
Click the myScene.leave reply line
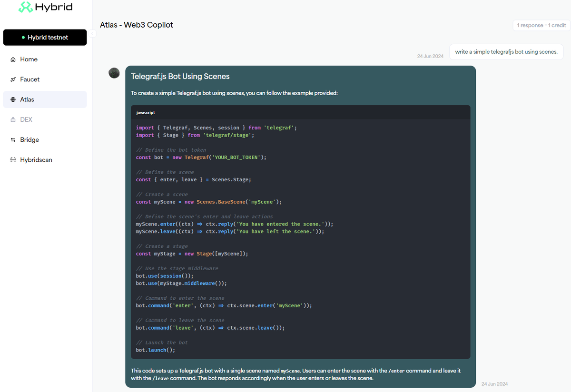[x=230, y=232]
